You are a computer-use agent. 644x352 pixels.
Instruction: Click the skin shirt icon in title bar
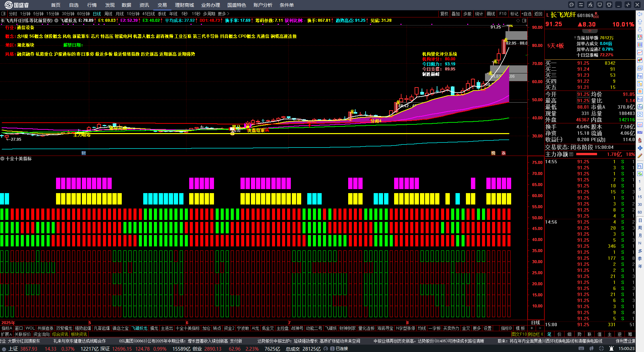609,5
